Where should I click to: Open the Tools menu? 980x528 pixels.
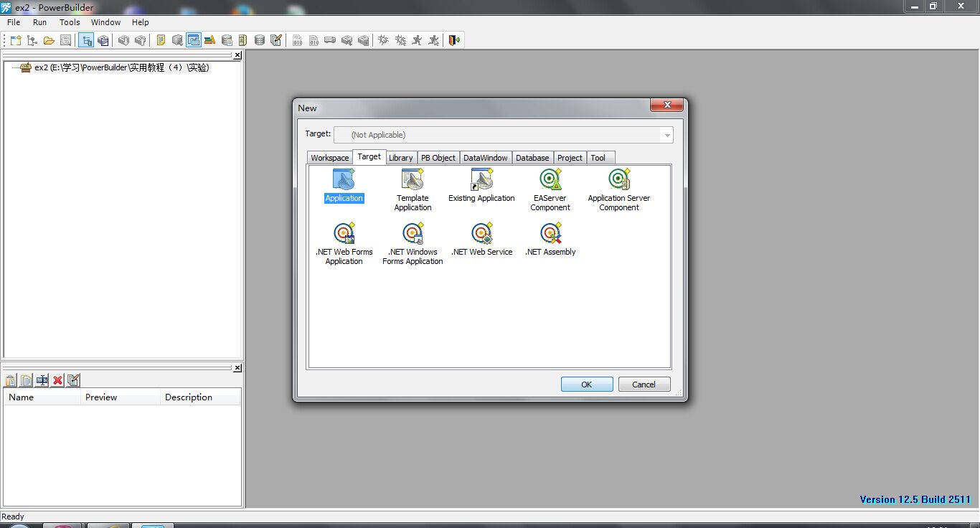pos(70,22)
